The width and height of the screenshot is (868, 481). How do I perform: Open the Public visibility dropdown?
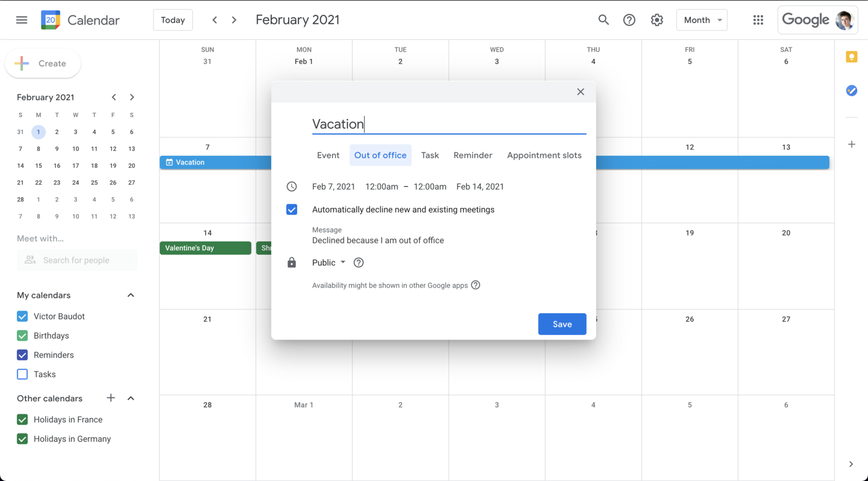click(329, 263)
